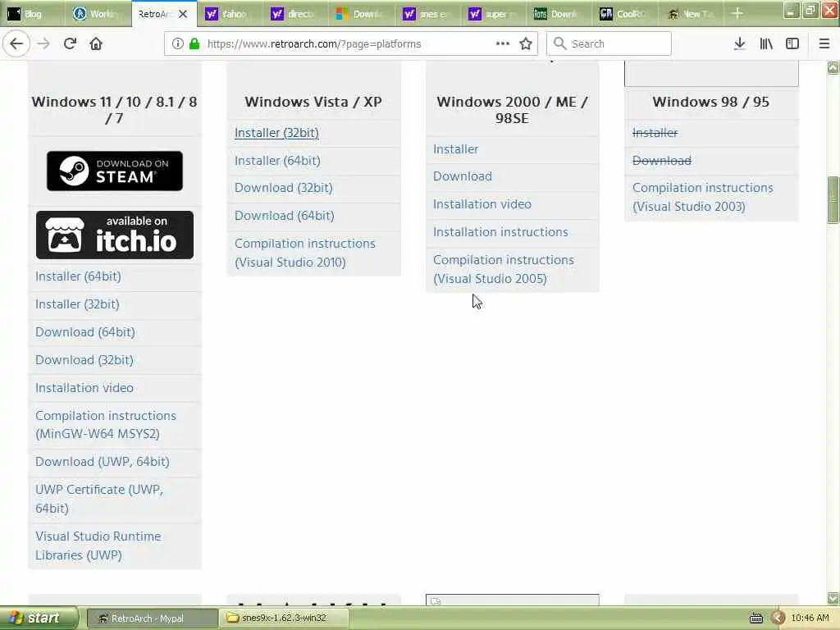Switch to the CoolROM tab

pyautogui.click(x=623, y=14)
